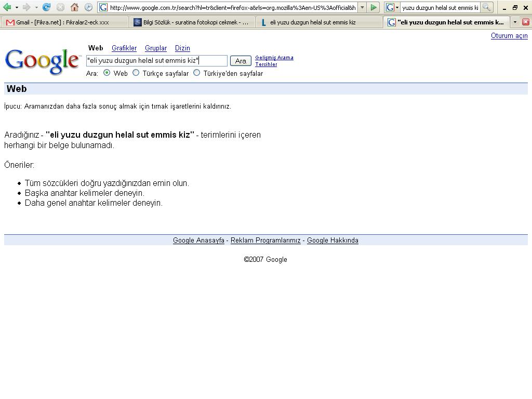532x399 pixels.
Task: Click the blue L favicon on third tab
Action: (263, 22)
